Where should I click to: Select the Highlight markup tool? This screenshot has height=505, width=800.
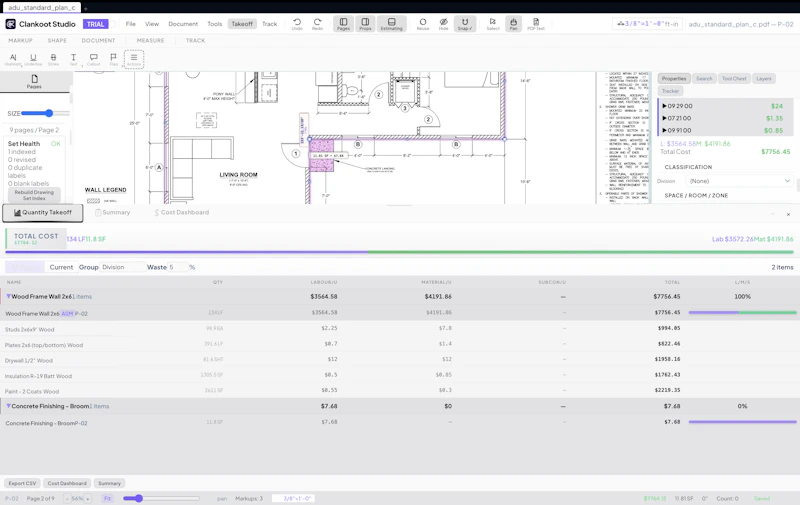13,60
